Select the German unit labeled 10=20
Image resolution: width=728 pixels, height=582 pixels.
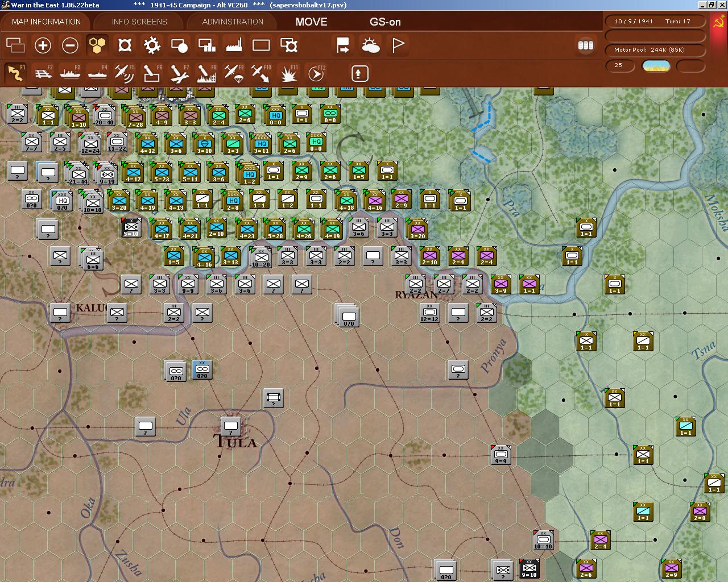point(260,257)
